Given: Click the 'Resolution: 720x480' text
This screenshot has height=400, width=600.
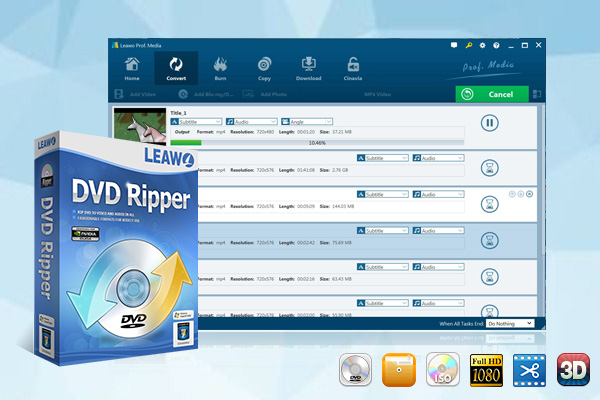Looking at the screenshot, I should click(252, 132).
